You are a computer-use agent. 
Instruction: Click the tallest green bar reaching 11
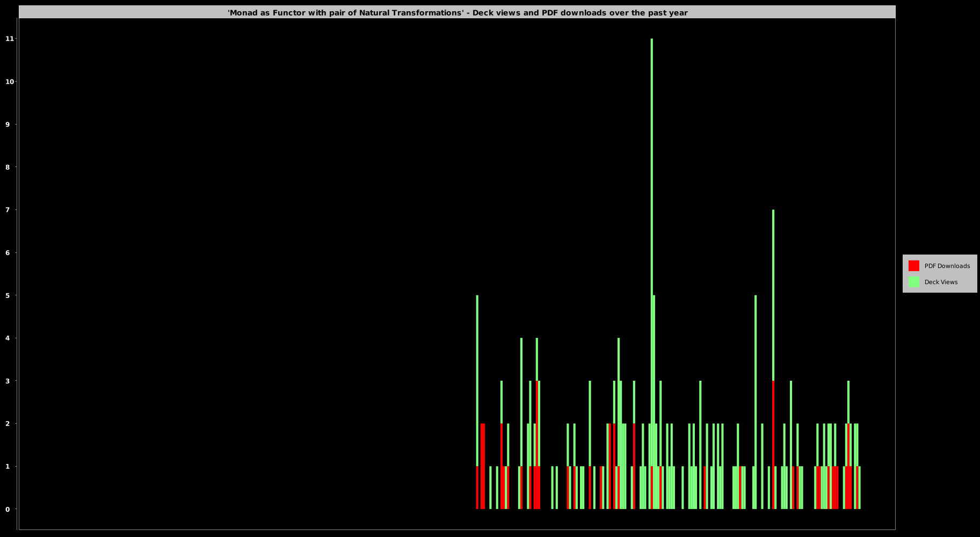[x=651, y=252]
